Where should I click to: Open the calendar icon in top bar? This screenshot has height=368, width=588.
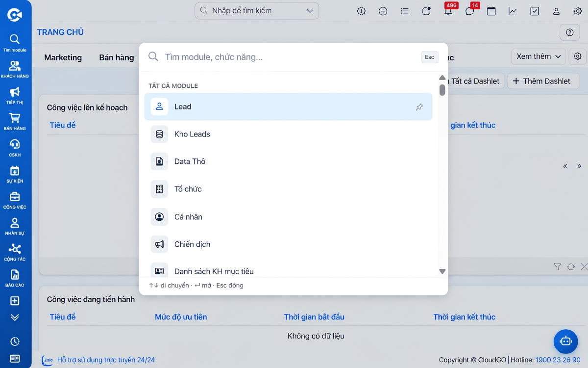(x=491, y=11)
